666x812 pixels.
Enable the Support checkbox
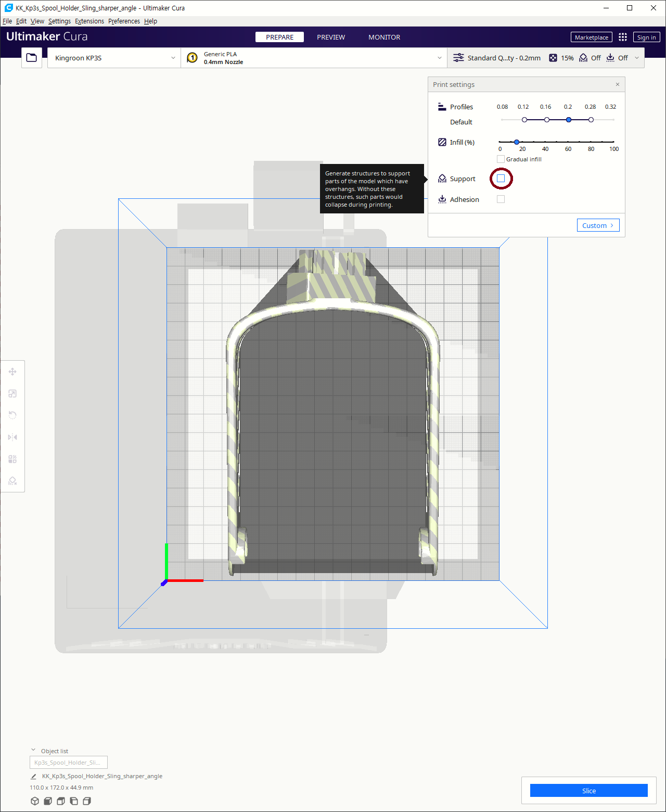point(501,179)
